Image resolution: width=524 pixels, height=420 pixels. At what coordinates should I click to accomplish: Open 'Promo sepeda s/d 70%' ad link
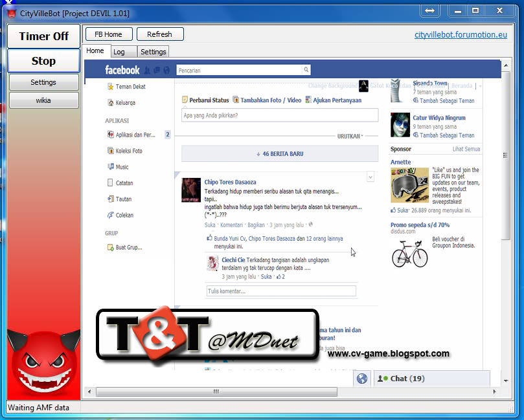point(420,225)
